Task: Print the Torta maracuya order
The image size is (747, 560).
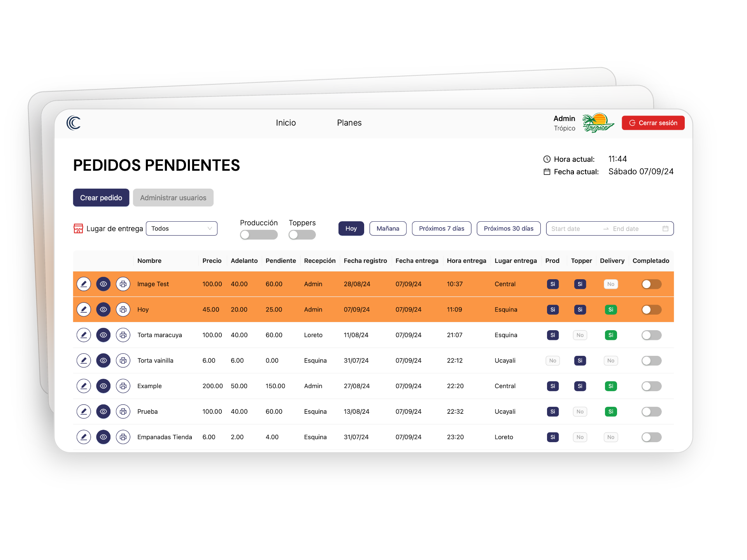Action: [x=123, y=335]
